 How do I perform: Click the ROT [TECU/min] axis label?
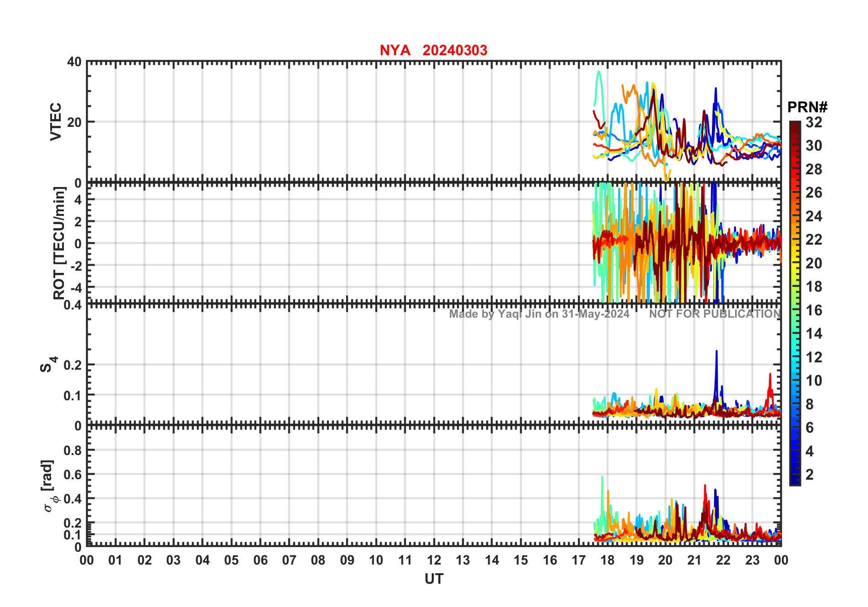point(59,243)
